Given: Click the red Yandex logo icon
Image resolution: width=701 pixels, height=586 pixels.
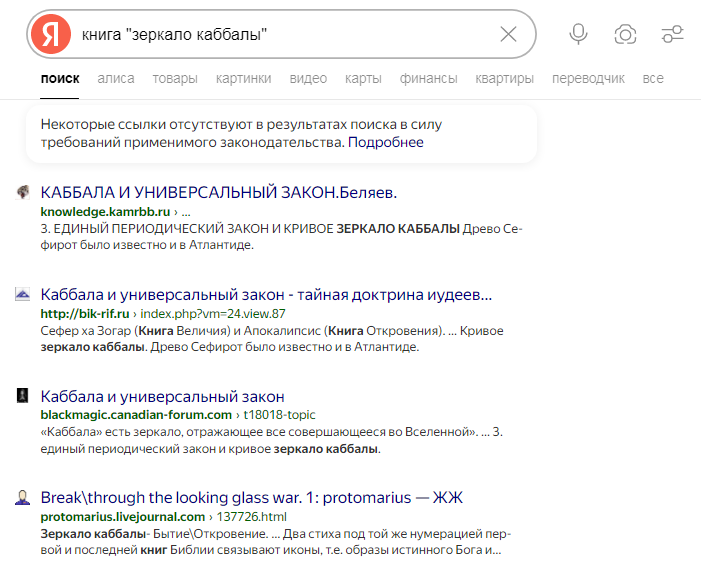Looking at the screenshot, I should (x=51, y=34).
